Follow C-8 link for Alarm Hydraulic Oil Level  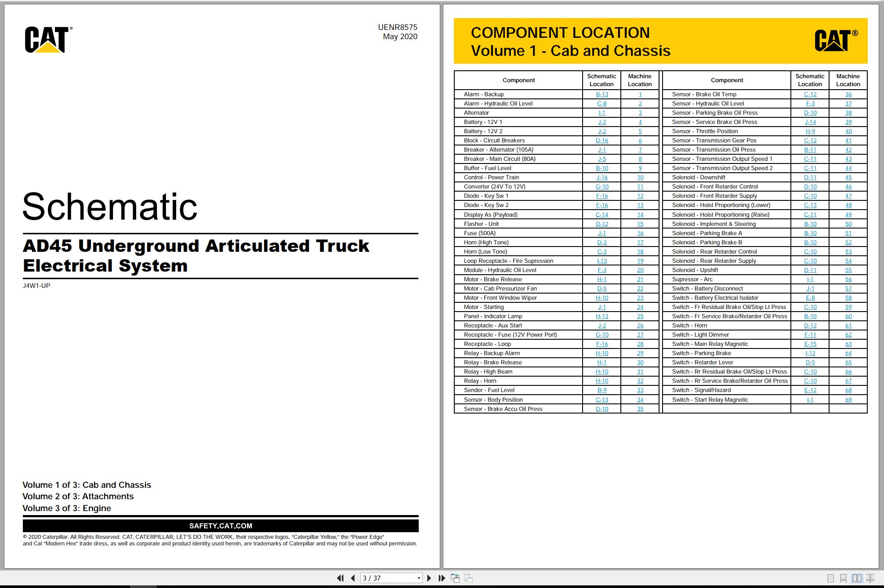point(601,104)
